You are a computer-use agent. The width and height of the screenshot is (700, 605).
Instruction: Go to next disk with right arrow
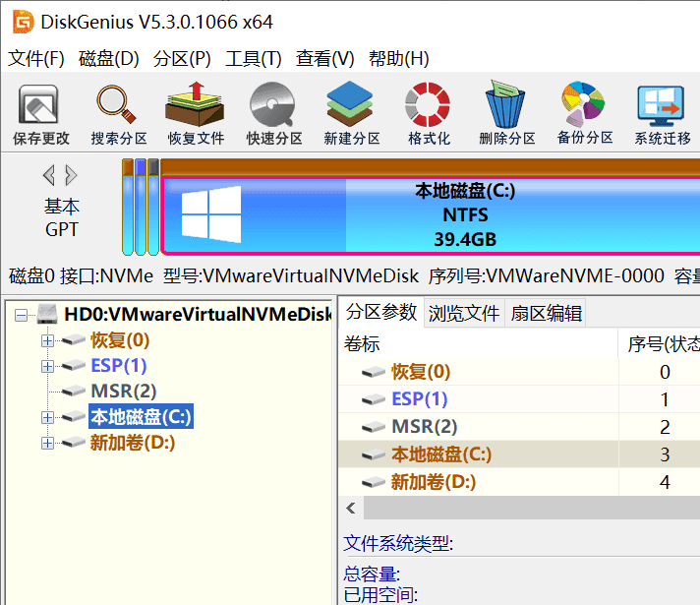[x=71, y=175]
